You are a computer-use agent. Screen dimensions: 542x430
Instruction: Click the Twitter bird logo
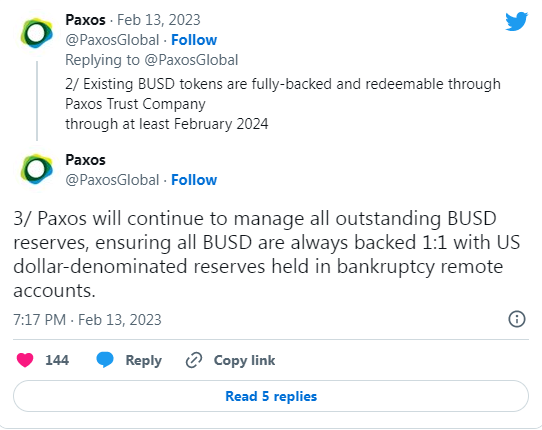tap(516, 21)
